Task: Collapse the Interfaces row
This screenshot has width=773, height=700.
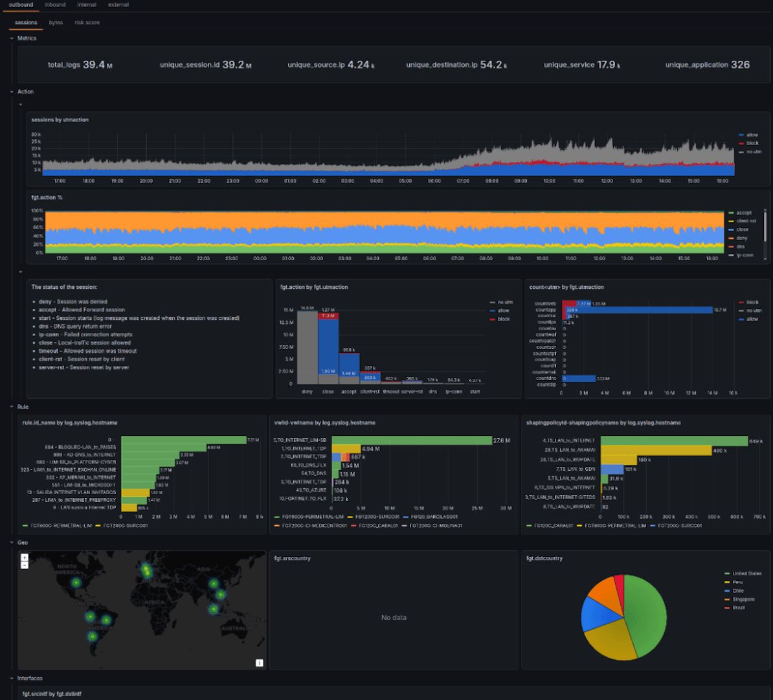Action: (x=28, y=678)
